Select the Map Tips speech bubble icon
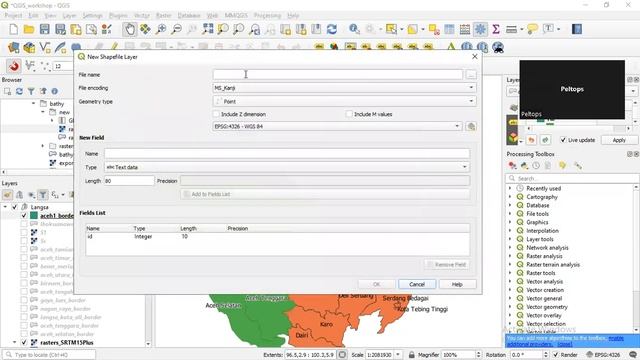 532,29
